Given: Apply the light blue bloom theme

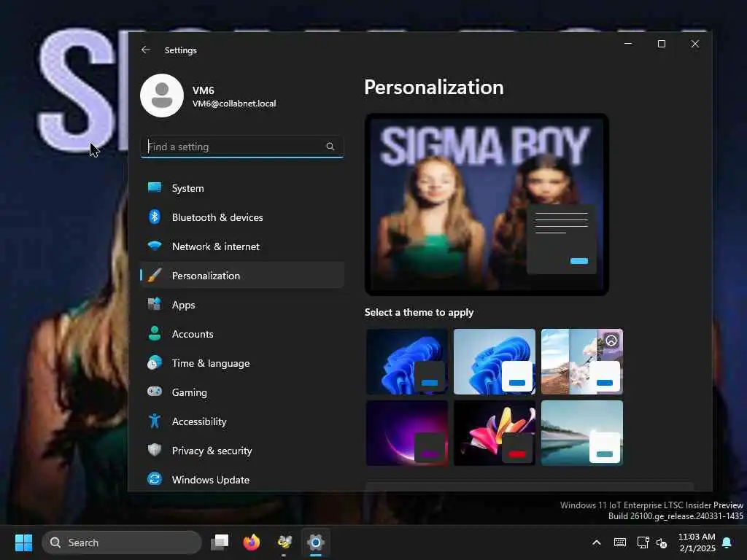Looking at the screenshot, I should [495, 362].
